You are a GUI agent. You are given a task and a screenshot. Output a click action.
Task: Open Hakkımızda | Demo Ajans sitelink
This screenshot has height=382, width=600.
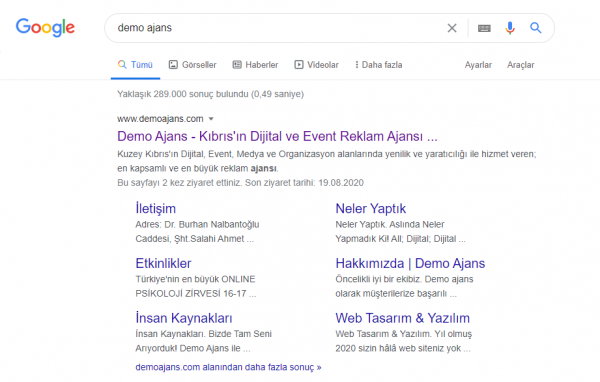[x=410, y=263]
